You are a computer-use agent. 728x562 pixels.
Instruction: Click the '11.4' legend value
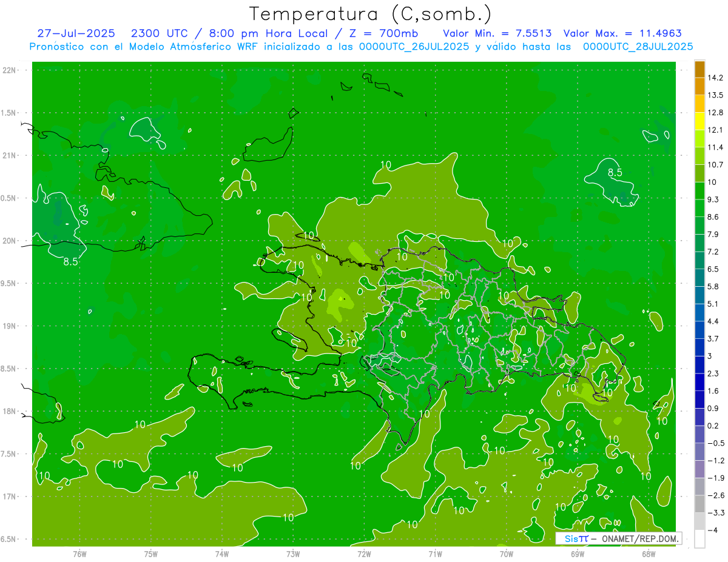pos(715,147)
